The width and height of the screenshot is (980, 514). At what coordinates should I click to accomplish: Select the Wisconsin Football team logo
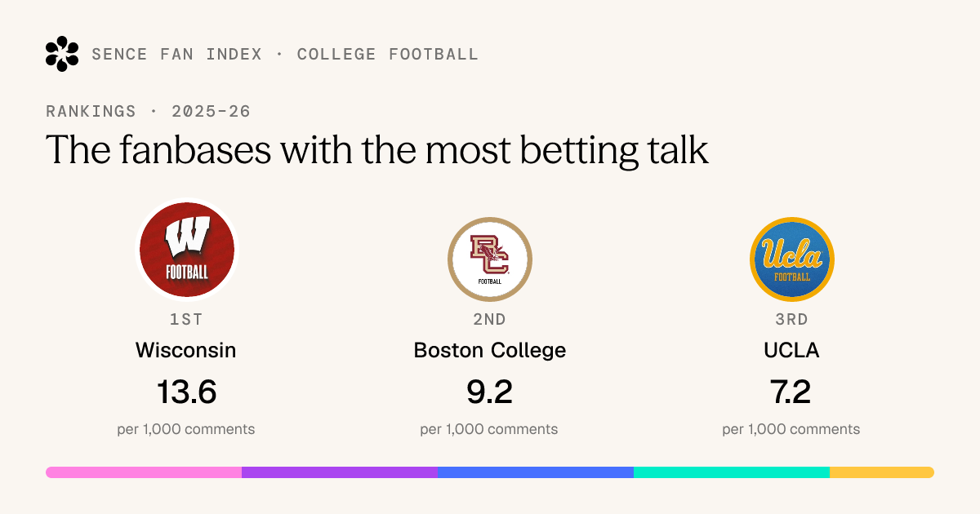coord(187,250)
